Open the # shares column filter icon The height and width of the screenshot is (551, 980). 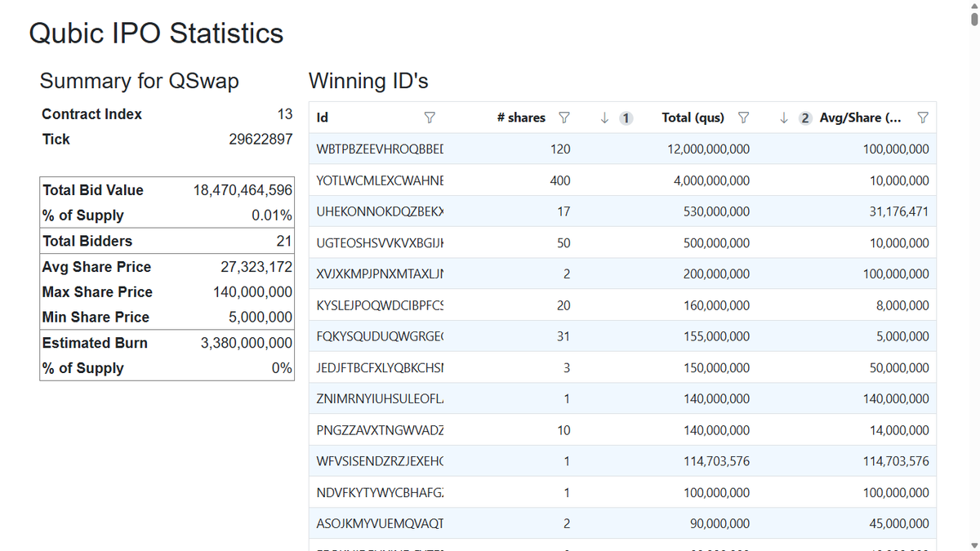(563, 118)
